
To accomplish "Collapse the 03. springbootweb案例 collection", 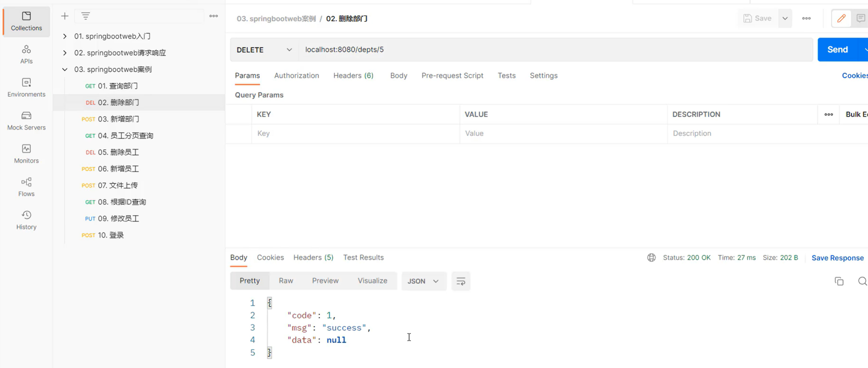I will click(x=65, y=69).
